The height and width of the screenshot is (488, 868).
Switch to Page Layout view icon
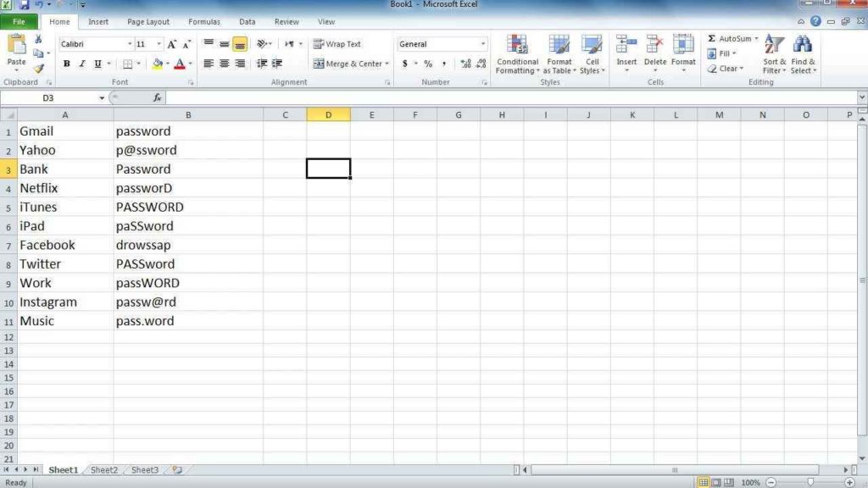[716, 482]
